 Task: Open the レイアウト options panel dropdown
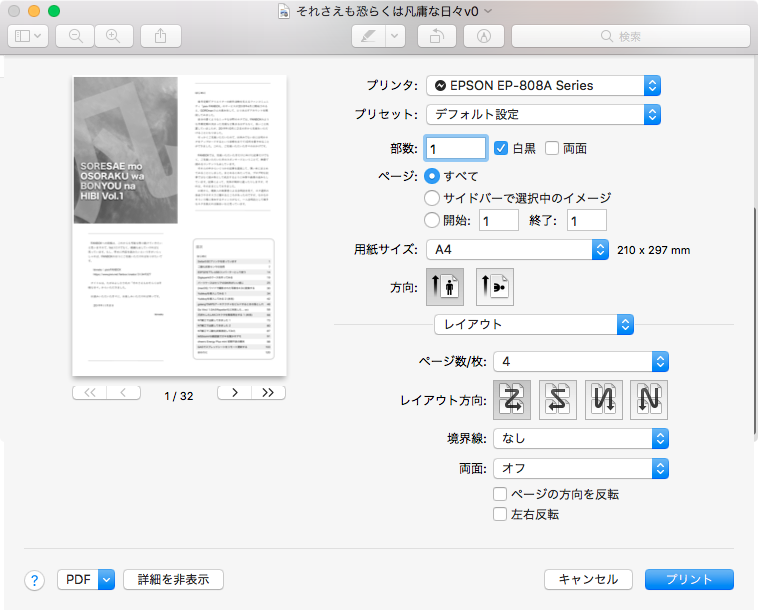pos(534,324)
